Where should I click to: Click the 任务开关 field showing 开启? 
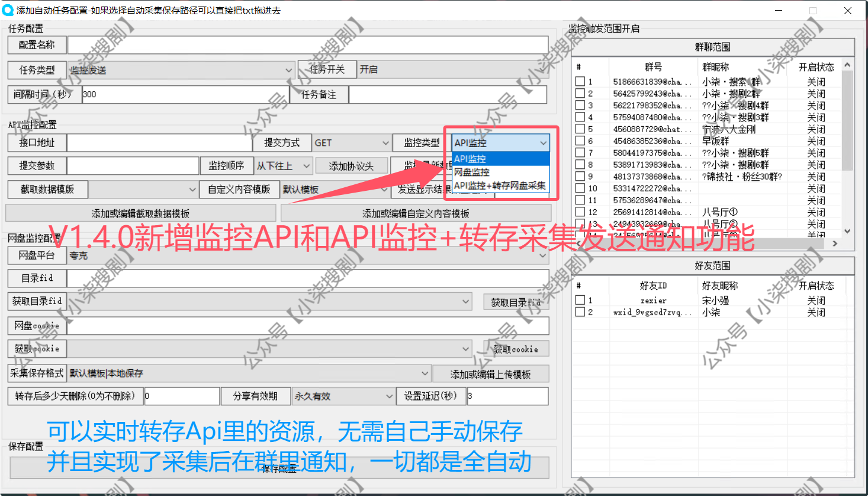[453, 69]
